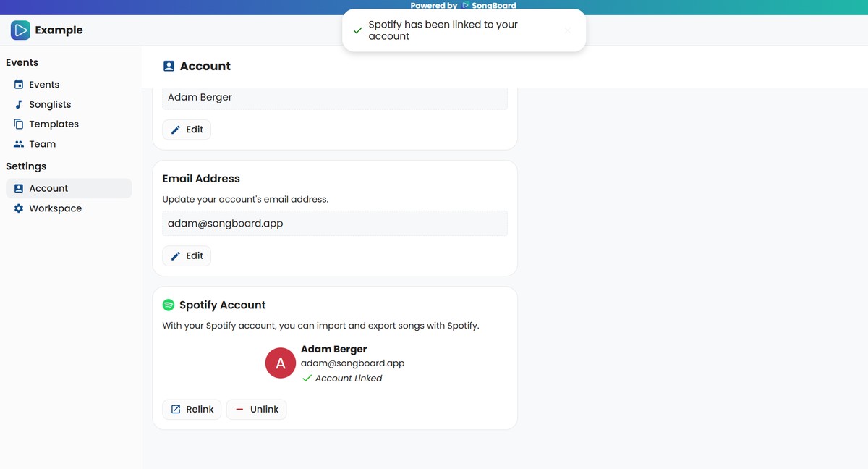868x469 pixels.
Task: Click the Events section header label
Action: tap(22, 62)
